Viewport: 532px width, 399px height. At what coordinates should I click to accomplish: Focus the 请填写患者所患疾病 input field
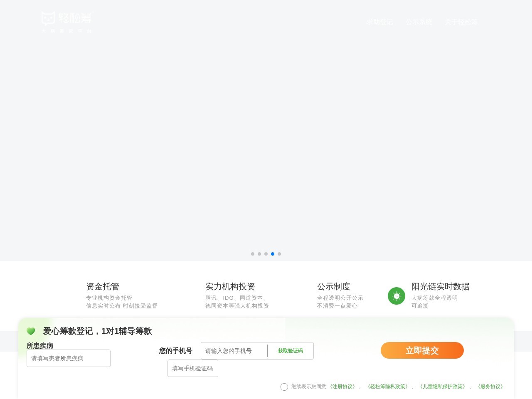coord(69,358)
